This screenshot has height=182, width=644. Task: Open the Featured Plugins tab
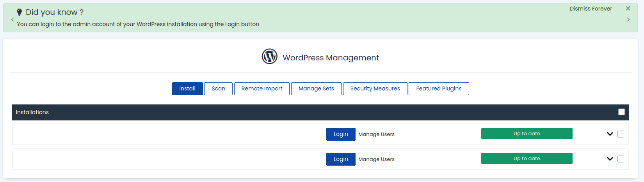[439, 88]
